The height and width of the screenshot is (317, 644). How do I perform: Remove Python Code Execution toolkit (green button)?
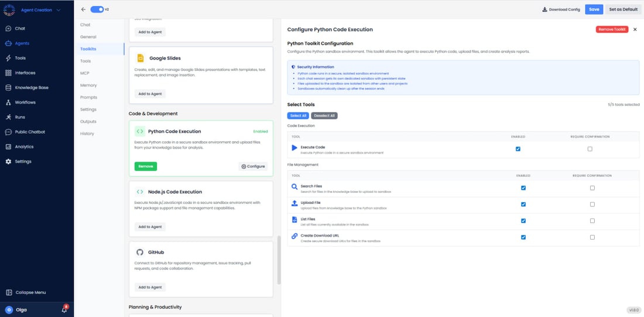click(x=145, y=166)
